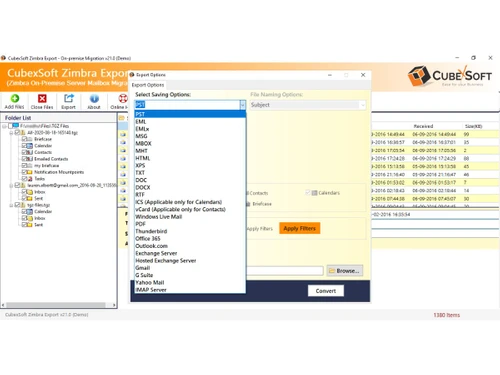Image resolution: width=500 pixels, height=375 pixels.
Task: Pick IMAP Server from the list
Action: 190,290
